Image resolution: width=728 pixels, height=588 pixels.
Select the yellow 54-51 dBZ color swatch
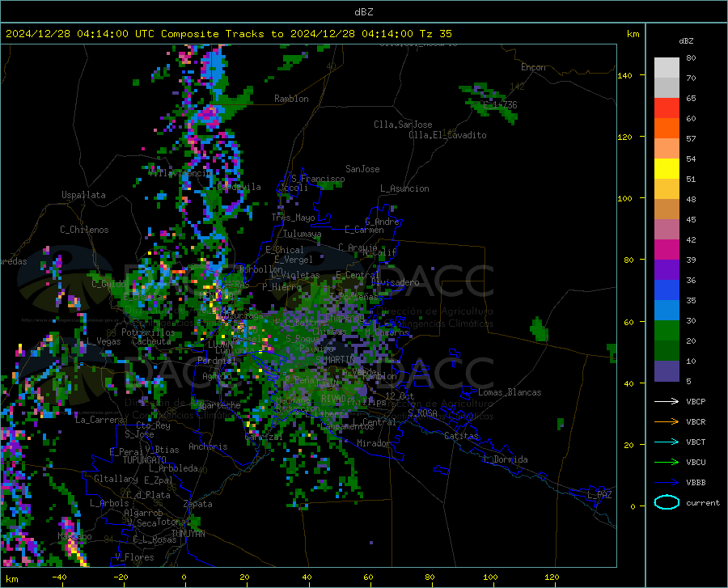(667, 169)
